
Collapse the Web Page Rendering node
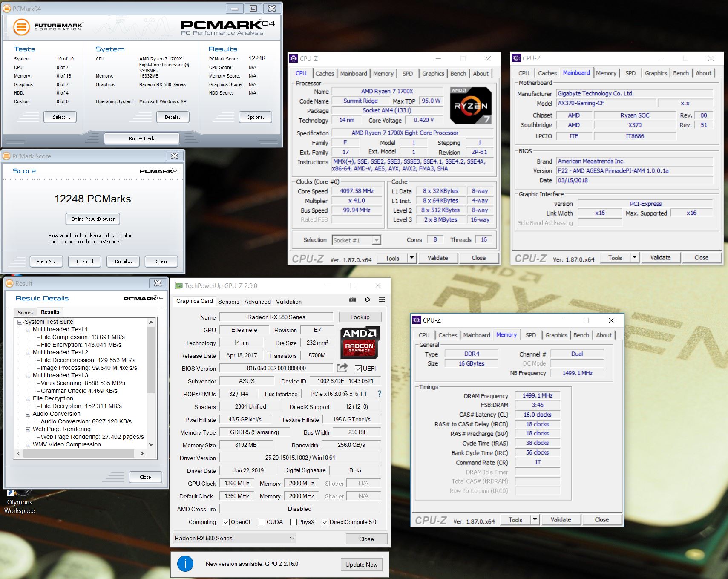(28, 429)
